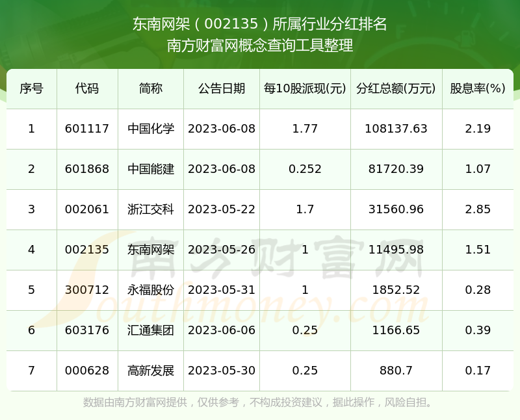Click the disclaimer text at the bottom
The height and width of the screenshot is (420, 520).
click(x=258, y=402)
